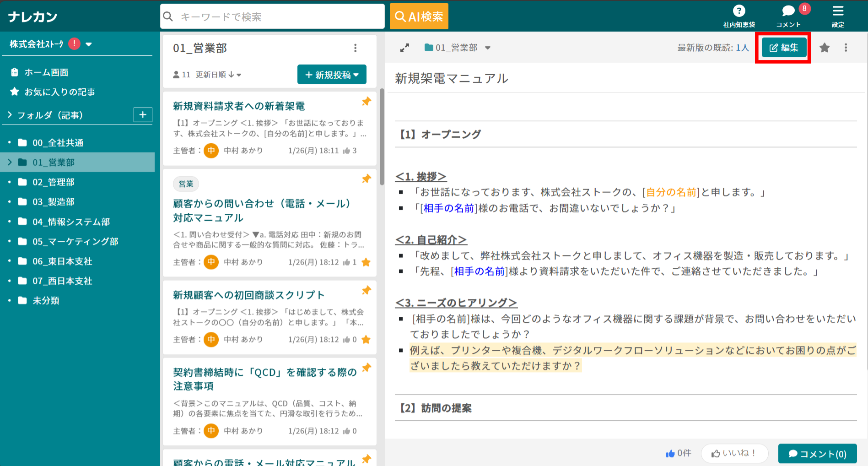Viewport: 868px width, 466px height.
Task: Click the 編集 edit button
Action: click(x=783, y=47)
